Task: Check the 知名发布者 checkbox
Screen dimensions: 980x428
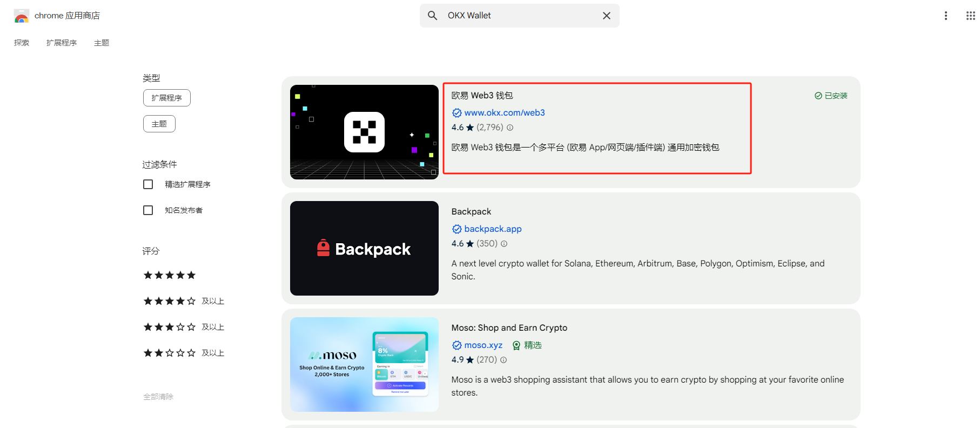Action: point(148,210)
